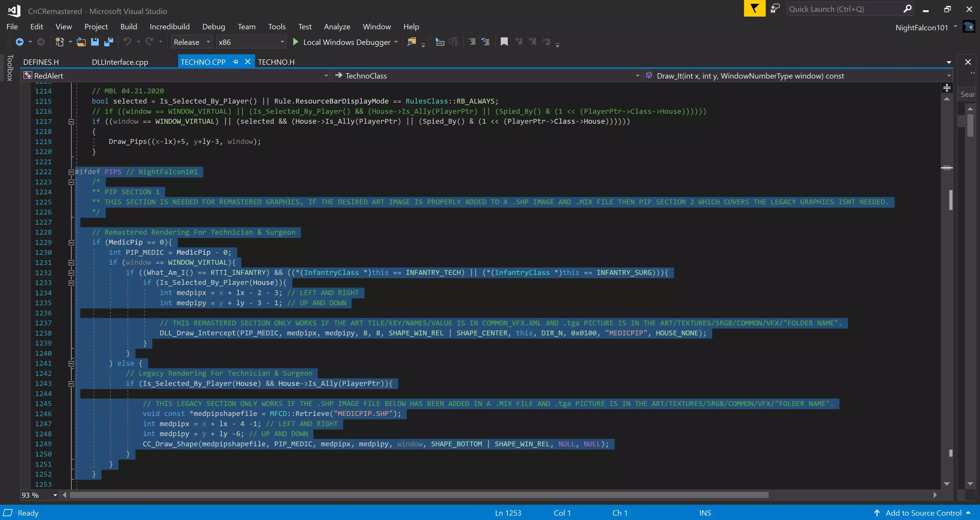
Task: Switch to the DLLInterface.cpp tab
Action: click(x=120, y=62)
